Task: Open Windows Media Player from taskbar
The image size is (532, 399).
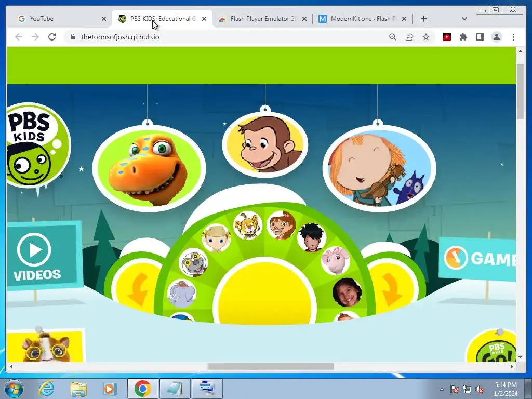Action: pos(110,389)
